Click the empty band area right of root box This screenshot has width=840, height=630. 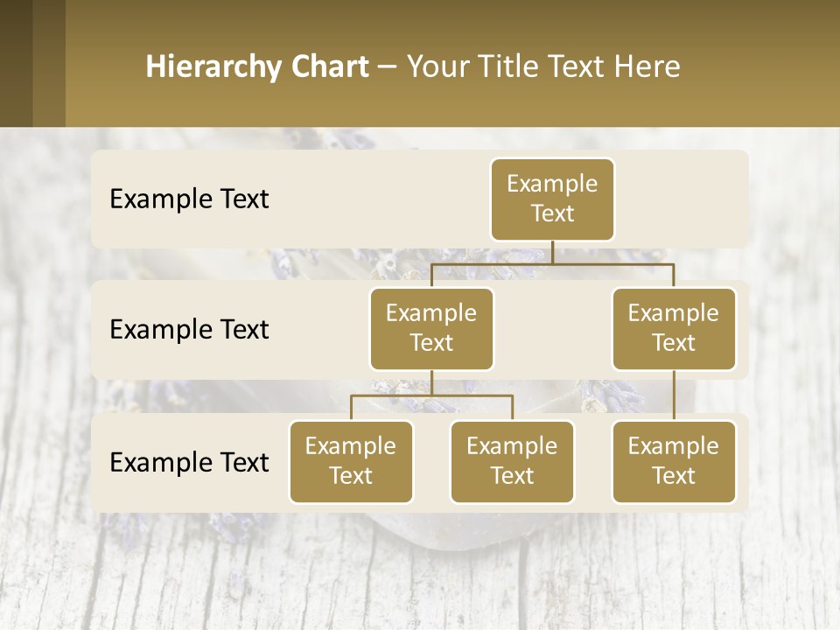682,199
